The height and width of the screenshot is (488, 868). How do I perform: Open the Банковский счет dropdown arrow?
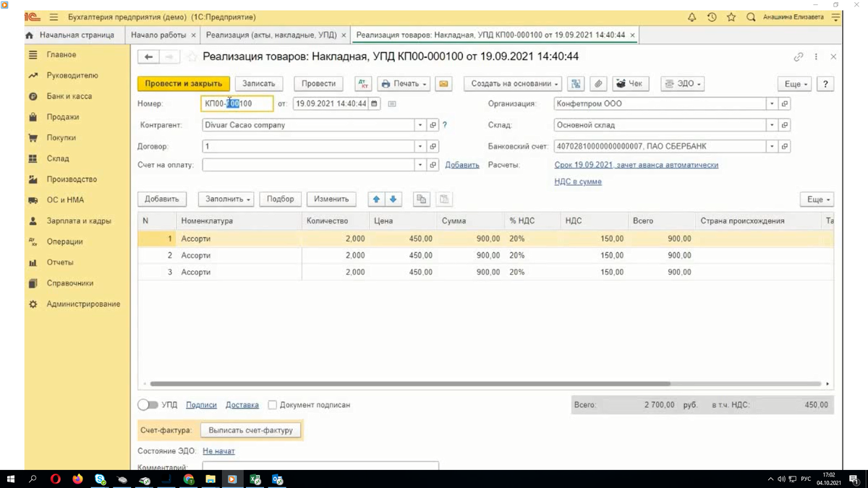point(772,147)
